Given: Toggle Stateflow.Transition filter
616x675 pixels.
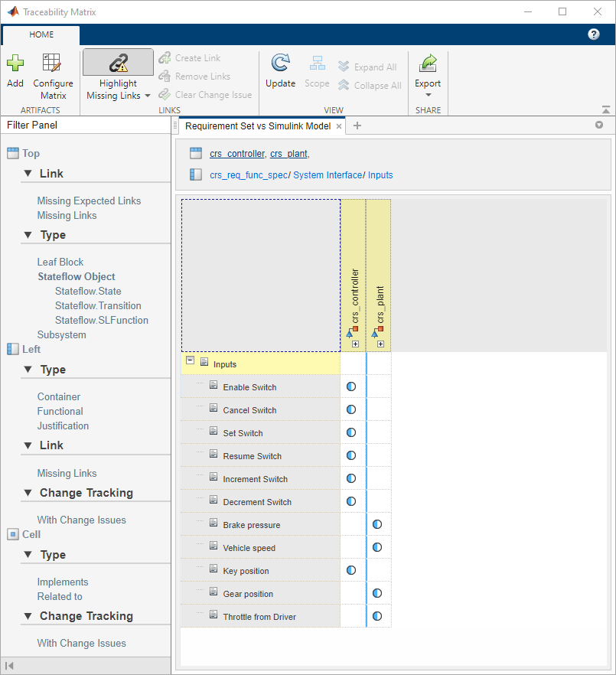Looking at the screenshot, I should point(98,306).
